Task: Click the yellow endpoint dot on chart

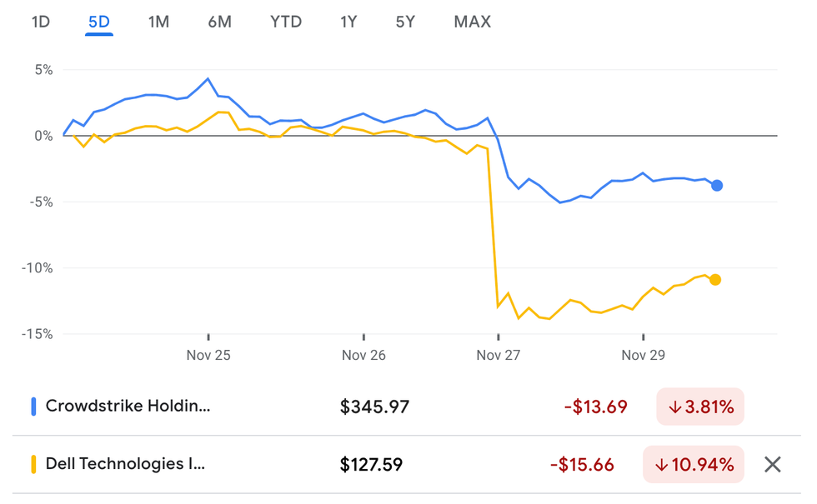Action: click(x=715, y=280)
